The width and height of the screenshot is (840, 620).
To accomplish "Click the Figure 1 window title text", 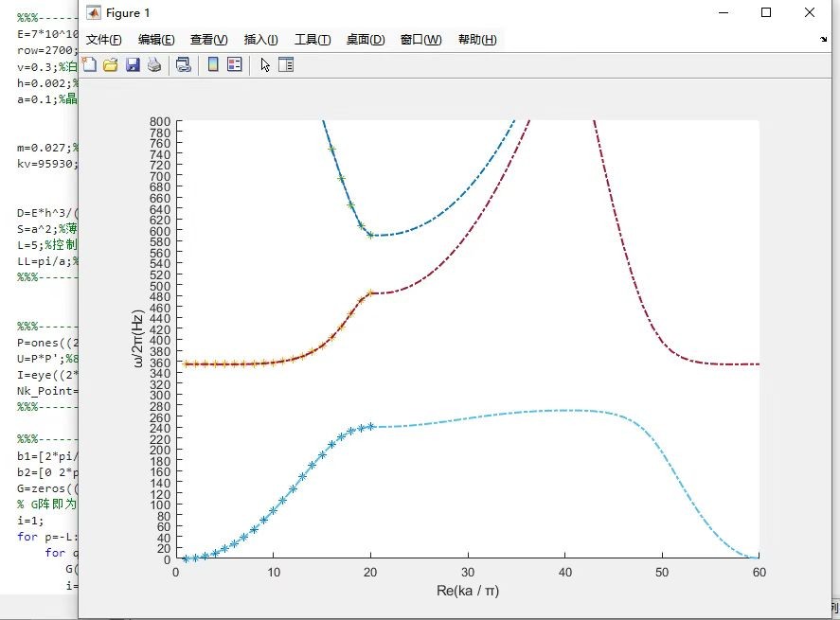I will coord(128,13).
